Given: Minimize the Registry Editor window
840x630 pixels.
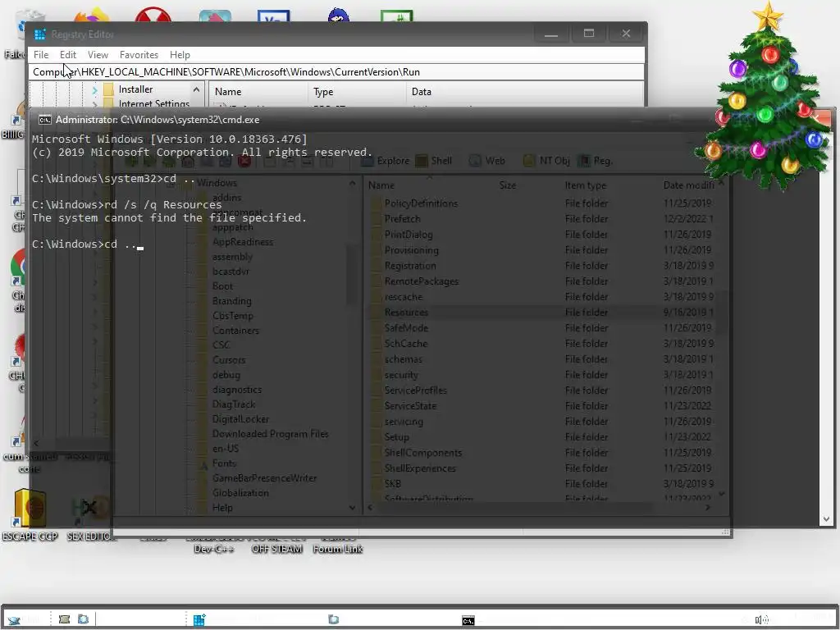Looking at the screenshot, I should [x=551, y=34].
